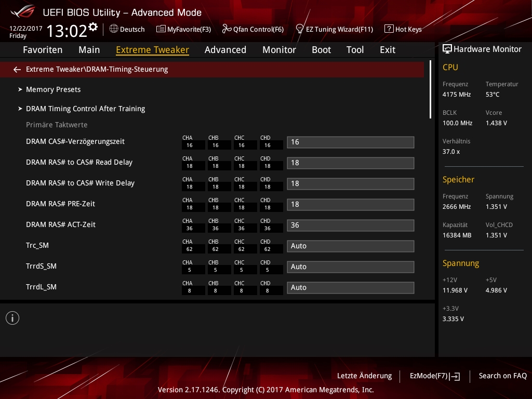This screenshot has height=399, width=532.
Task: Click the TrrdL_SM Auto field
Action: 351,287
